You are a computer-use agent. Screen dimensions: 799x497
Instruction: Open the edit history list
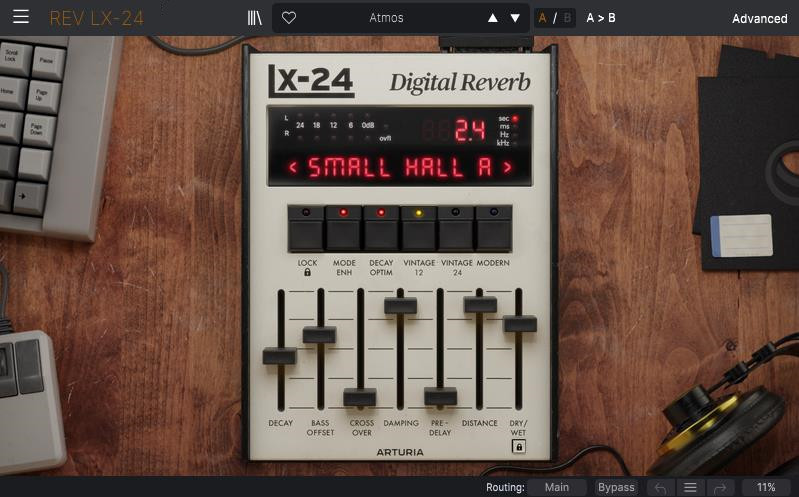coord(690,488)
